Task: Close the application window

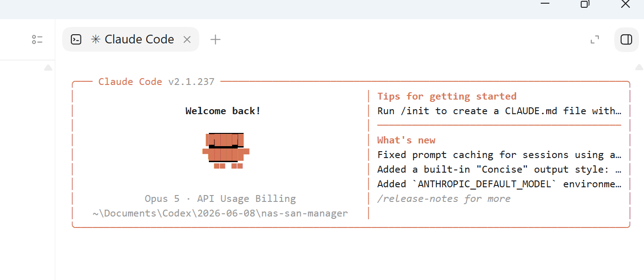Action: 625,4
